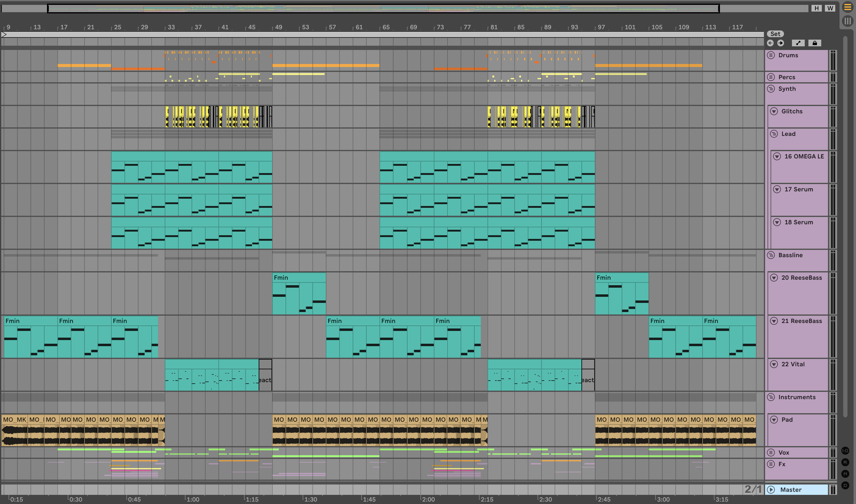Unfold the Drums group track
Viewport: 856px width, 504px height.
tap(771, 55)
